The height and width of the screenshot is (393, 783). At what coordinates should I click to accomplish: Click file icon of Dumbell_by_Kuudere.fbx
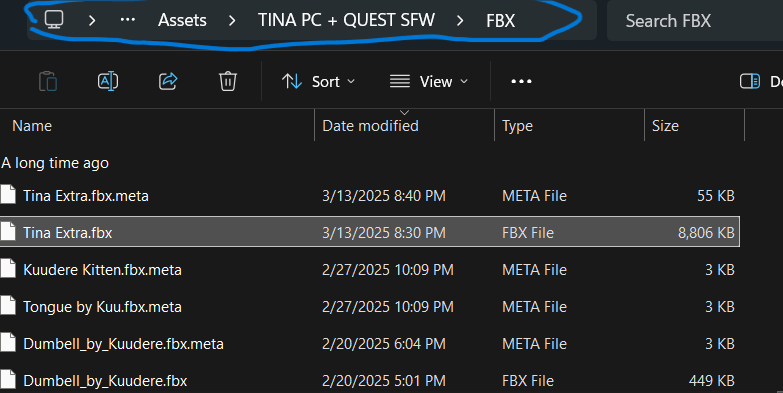click(7, 379)
